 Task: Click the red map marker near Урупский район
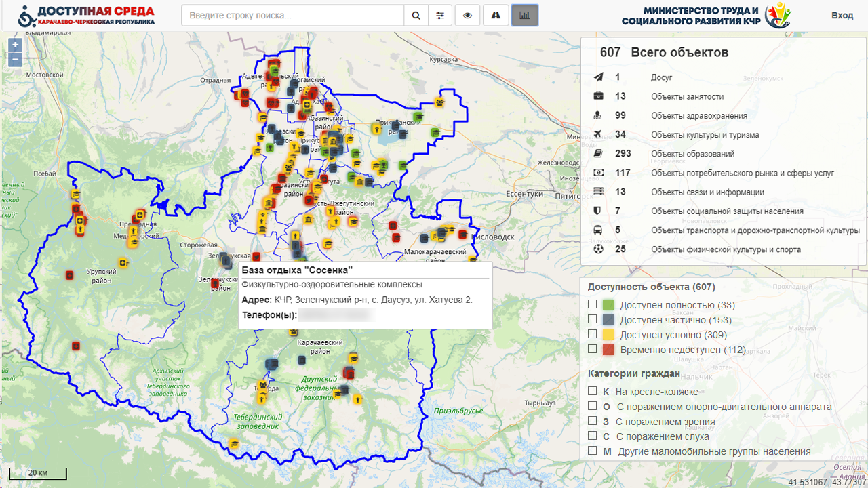point(69,275)
